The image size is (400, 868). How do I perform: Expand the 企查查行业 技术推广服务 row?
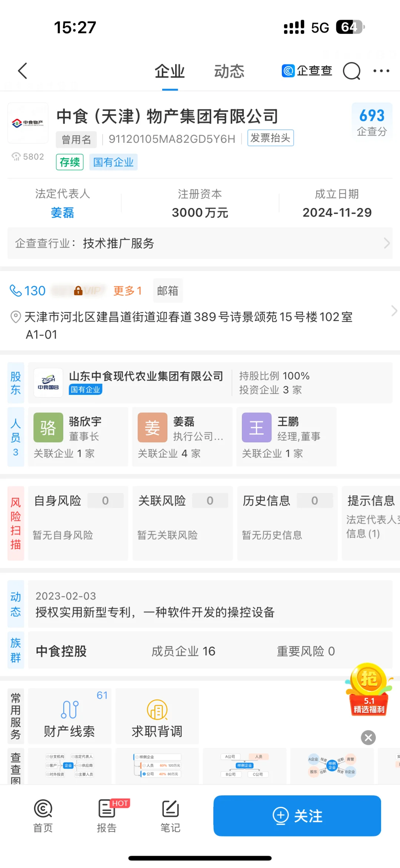click(x=200, y=243)
